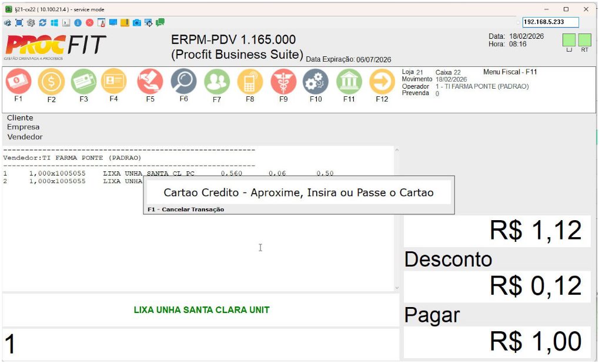Click the green RT status indicator

point(584,40)
